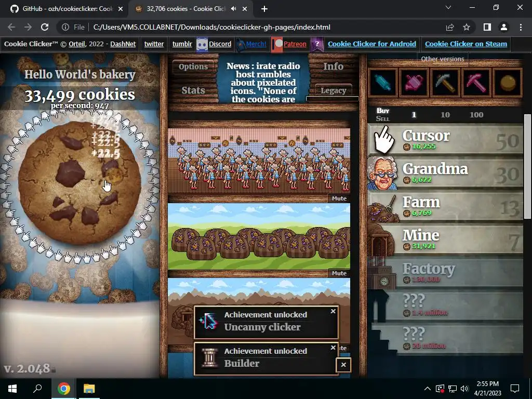Open the Legacy menu
The image size is (532, 399).
pos(333,90)
